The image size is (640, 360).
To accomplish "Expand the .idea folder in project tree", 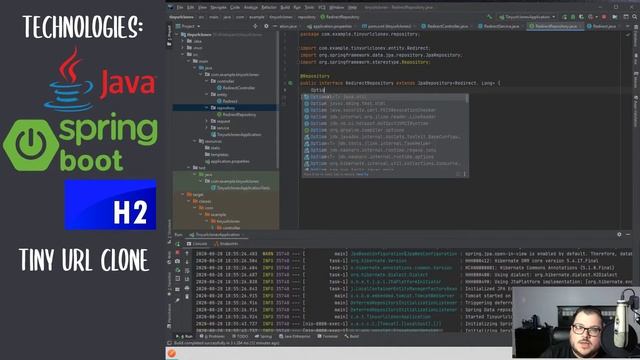I will coord(183,41).
